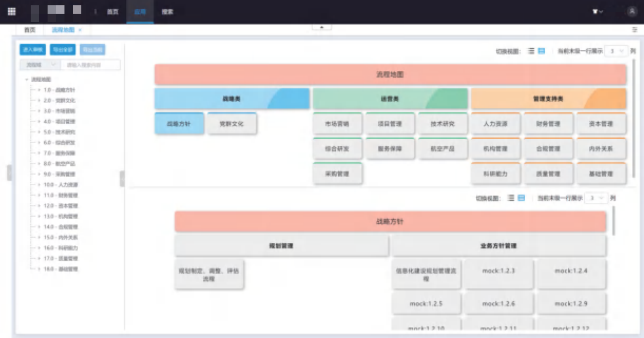
Task: Open the user avatar menu
Action: (631, 11)
